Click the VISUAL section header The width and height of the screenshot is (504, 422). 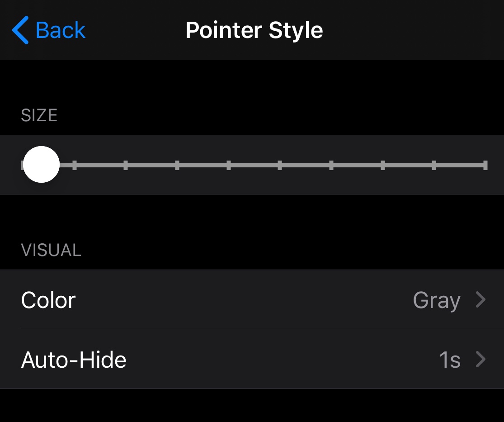(x=51, y=250)
